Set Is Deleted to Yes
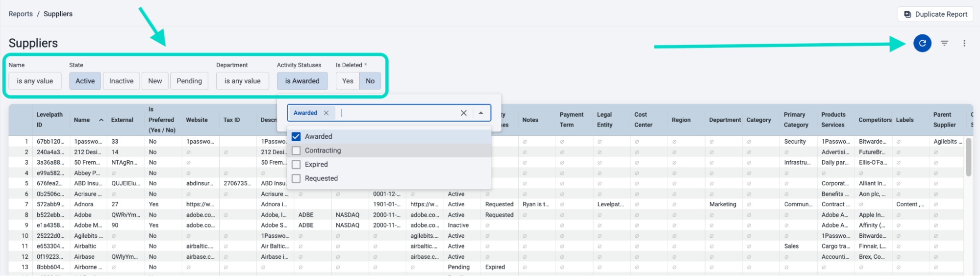The height and width of the screenshot is (276, 980). coord(348,81)
